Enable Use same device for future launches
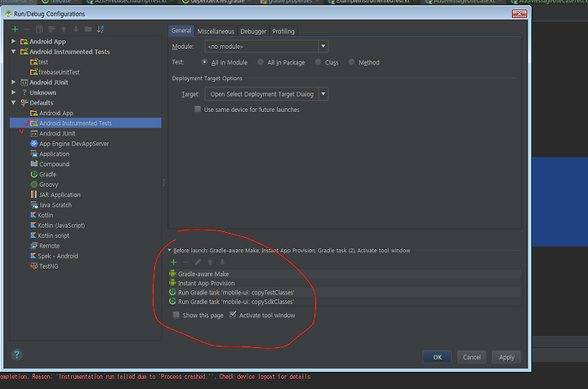 pos(198,110)
